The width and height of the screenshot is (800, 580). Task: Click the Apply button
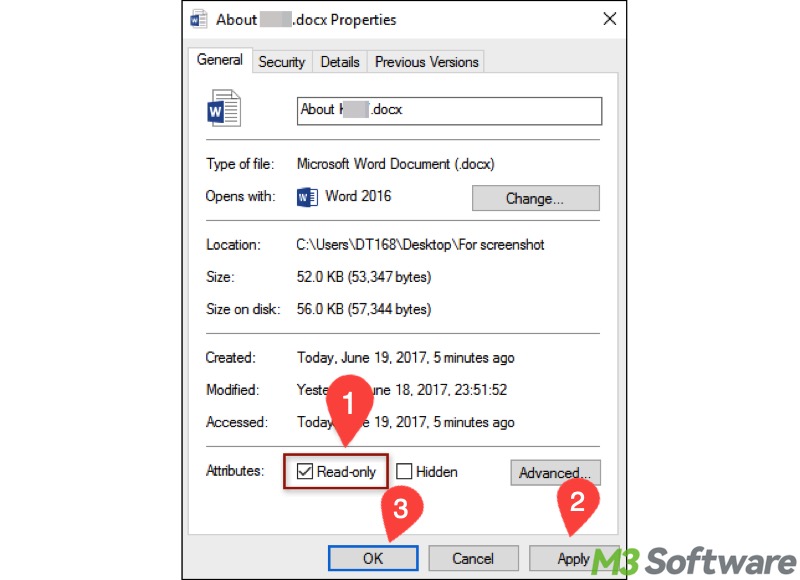coord(573,558)
